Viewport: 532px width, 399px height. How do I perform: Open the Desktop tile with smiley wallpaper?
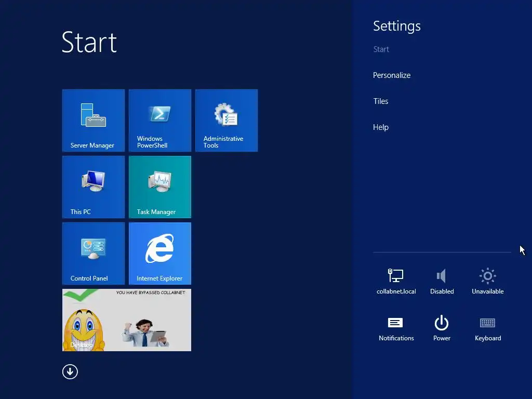click(127, 320)
